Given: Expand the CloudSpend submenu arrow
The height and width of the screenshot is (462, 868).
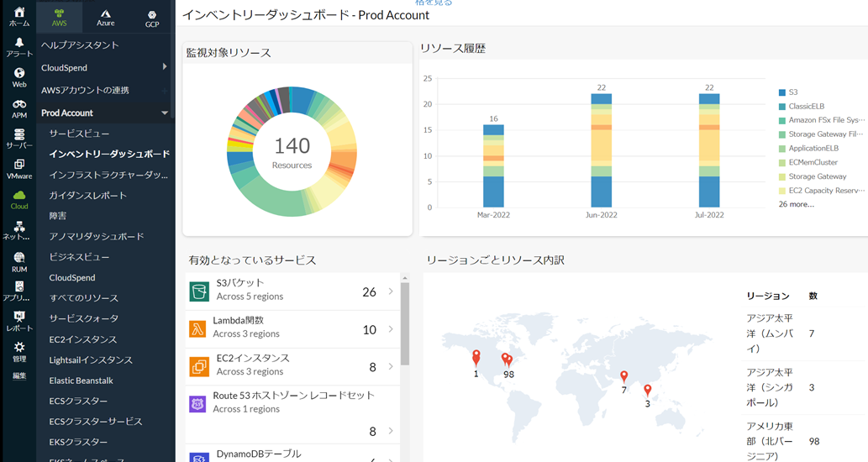Looking at the screenshot, I should 165,67.
